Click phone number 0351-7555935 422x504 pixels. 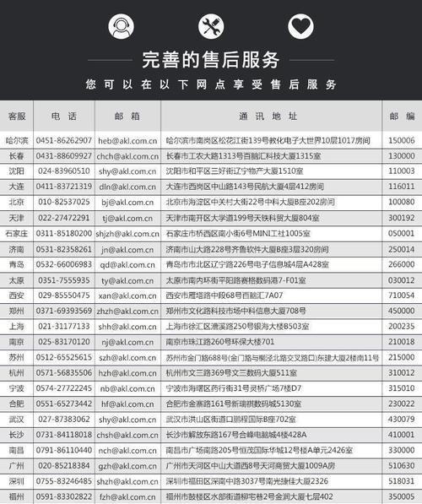(x=64, y=280)
